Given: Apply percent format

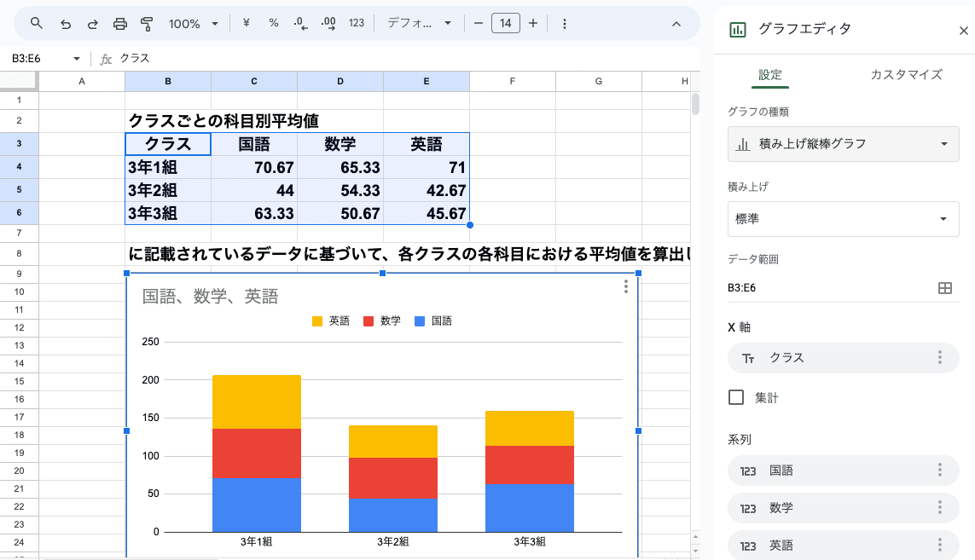Looking at the screenshot, I should pyautogui.click(x=274, y=23).
